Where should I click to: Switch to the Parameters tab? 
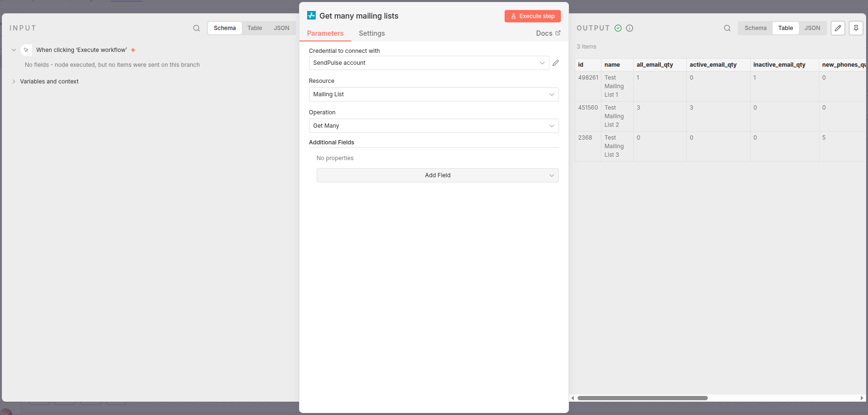[325, 33]
